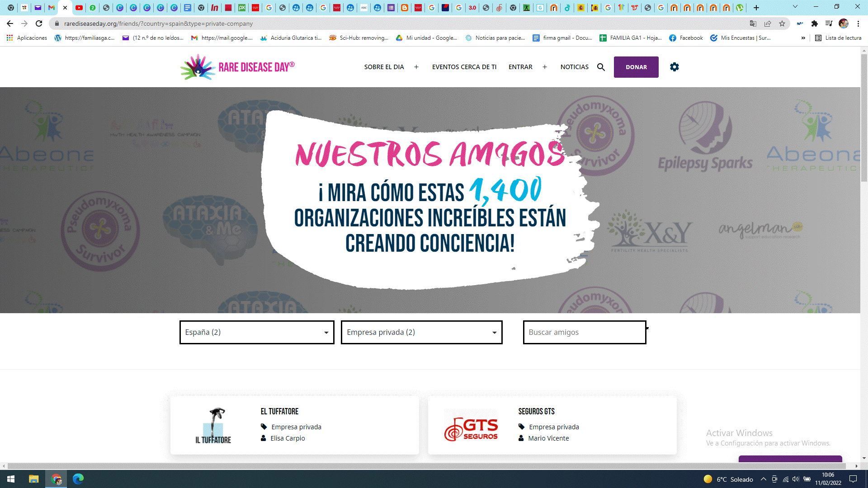This screenshot has height=488, width=868.
Task: Open the Chrome profile avatar
Action: [844, 23]
